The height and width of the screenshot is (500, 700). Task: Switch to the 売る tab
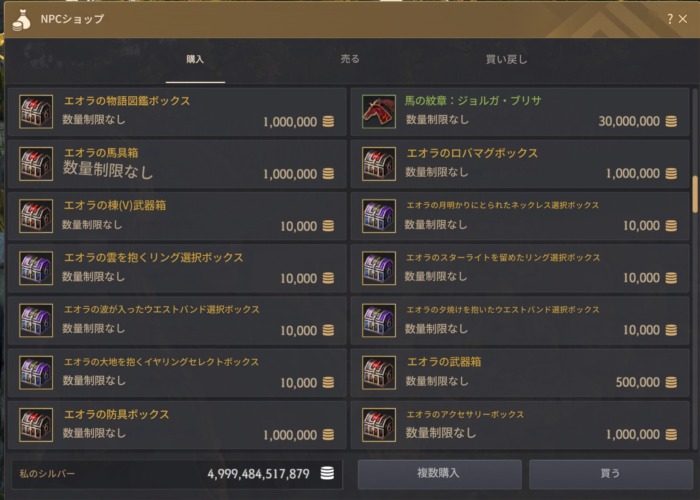(350, 59)
